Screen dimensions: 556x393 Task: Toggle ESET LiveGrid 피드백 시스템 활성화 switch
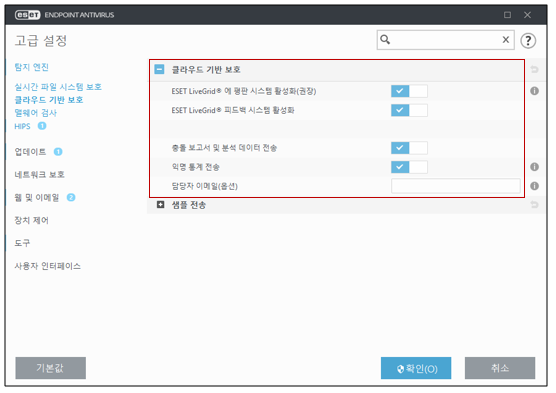click(x=409, y=110)
